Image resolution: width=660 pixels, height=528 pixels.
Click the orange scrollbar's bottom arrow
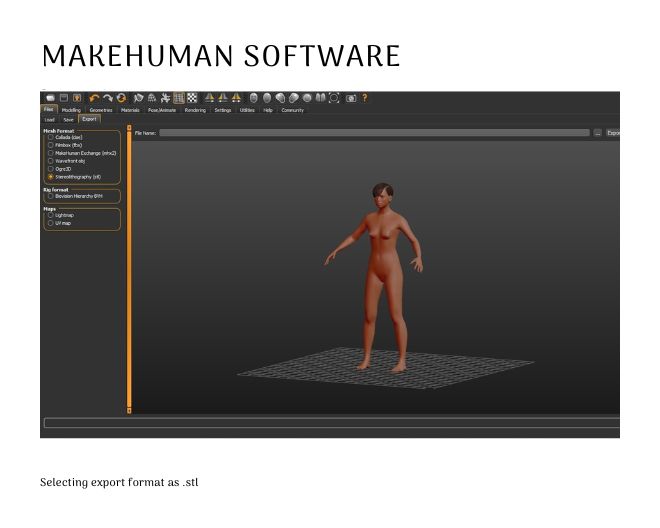coord(129,411)
